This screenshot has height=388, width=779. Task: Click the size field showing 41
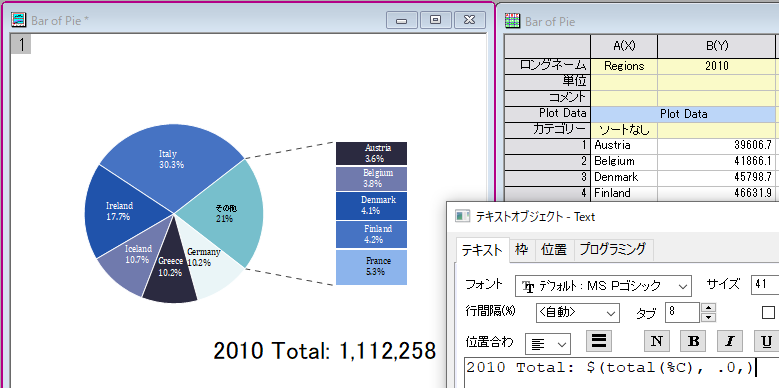(x=765, y=285)
